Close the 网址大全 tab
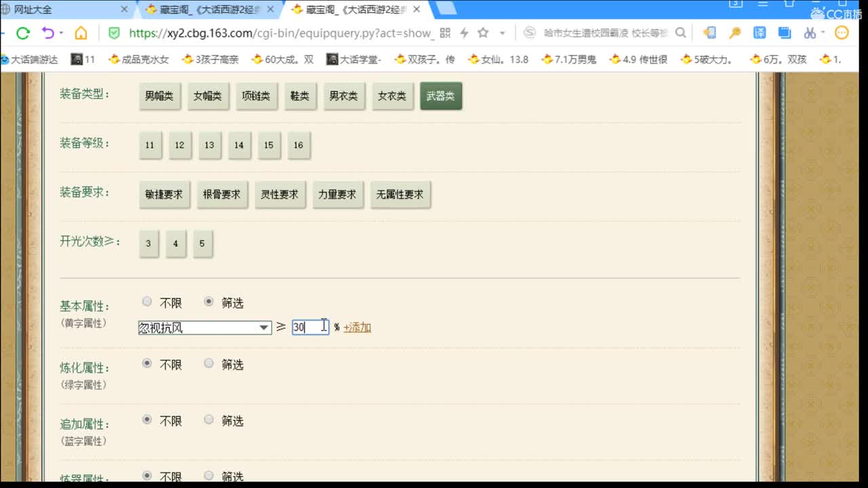Screen dimensions: 868x488 (x=124, y=9)
